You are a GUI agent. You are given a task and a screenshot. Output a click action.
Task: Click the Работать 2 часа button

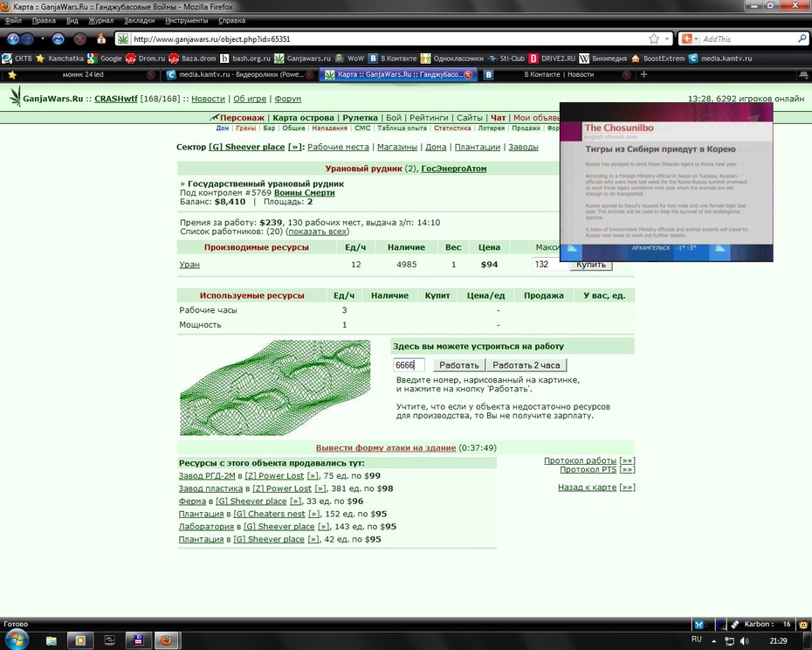(x=526, y=365)
